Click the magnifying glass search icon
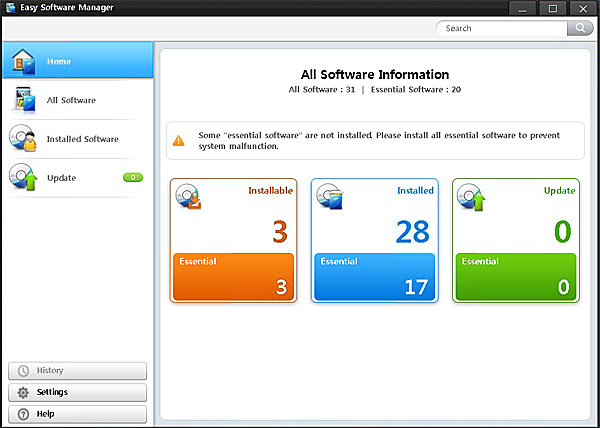 click(x=580, y=29)
